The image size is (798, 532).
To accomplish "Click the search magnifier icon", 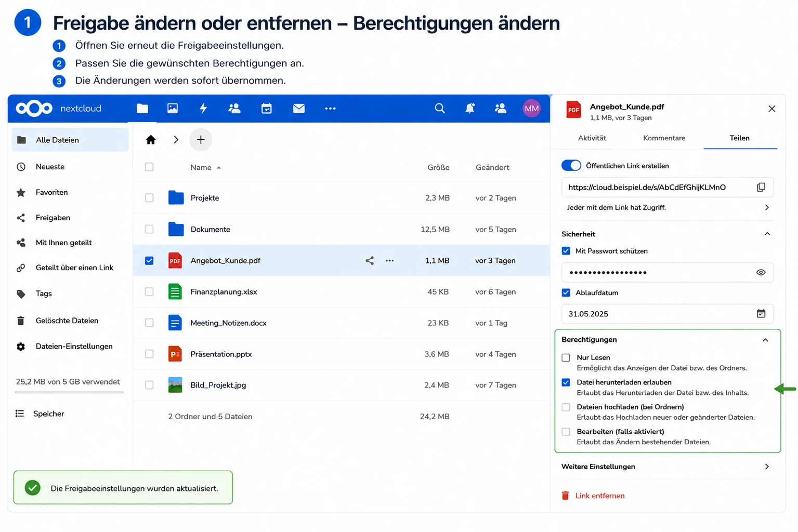I will [440, 108].
